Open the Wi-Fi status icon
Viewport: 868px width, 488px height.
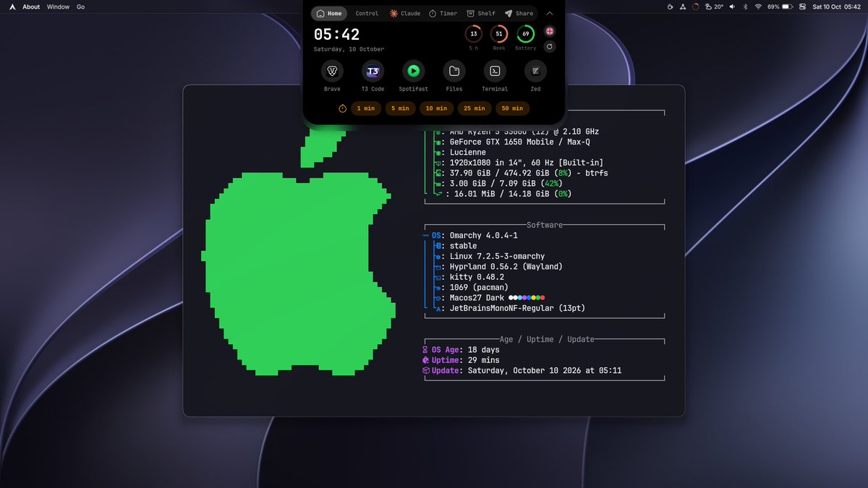tap(758, 7)
